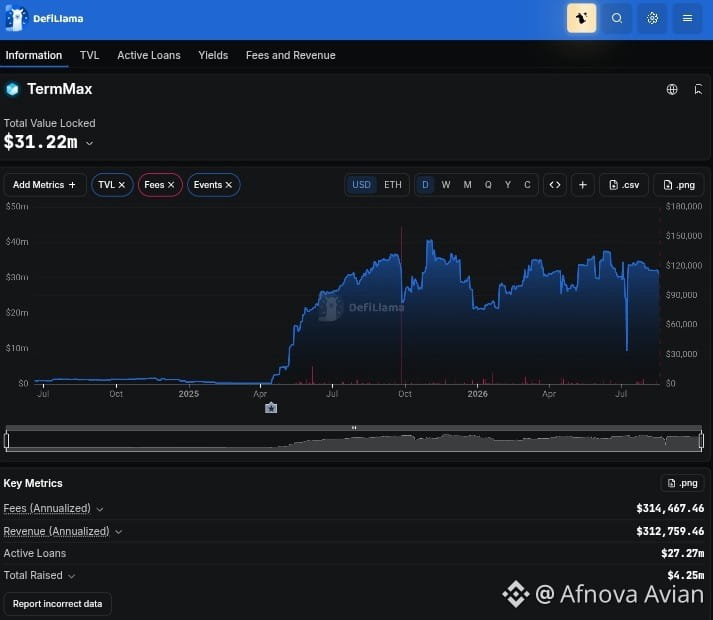Switch to the Information tab
The height and width of the screenshot is (620, 713).
pyautogui.click(x=34, y=55)
